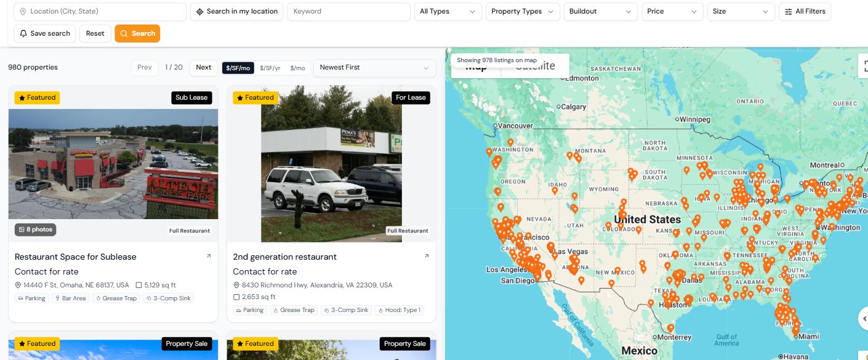Open the Alexandria restaurant listing photo
868x360 pixels.
pos(331,164)
